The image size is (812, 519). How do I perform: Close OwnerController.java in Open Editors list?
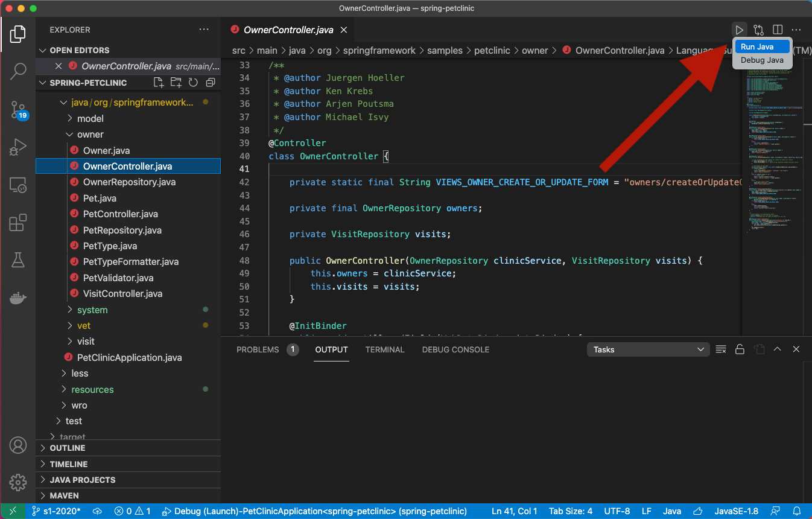pyautogui.click(x=59, y=66)
